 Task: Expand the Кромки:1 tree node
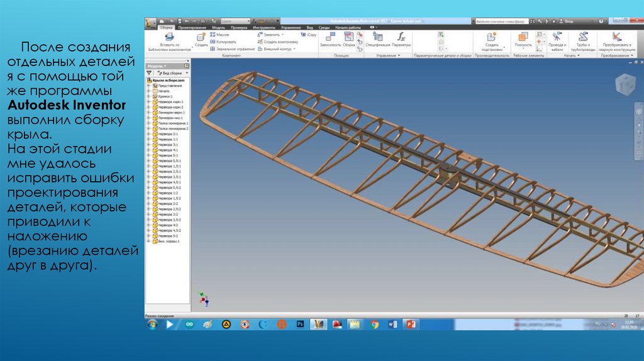(148, 96)
